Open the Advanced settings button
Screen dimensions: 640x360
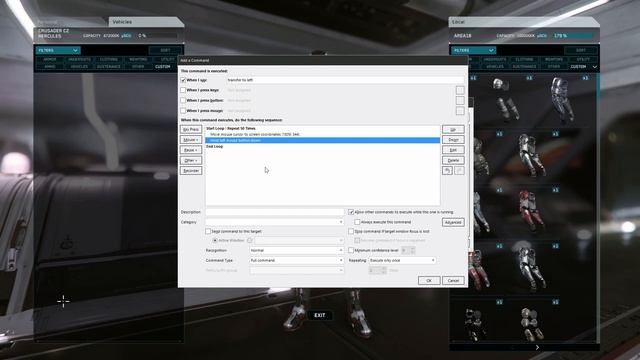click(x=453, y=222)
